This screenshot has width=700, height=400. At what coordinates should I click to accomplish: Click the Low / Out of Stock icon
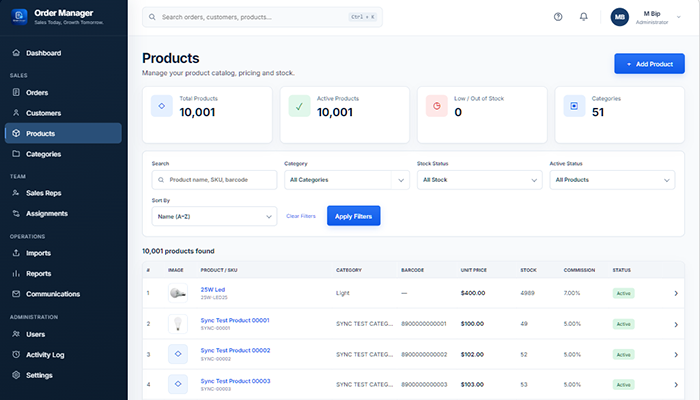[437, 106]
